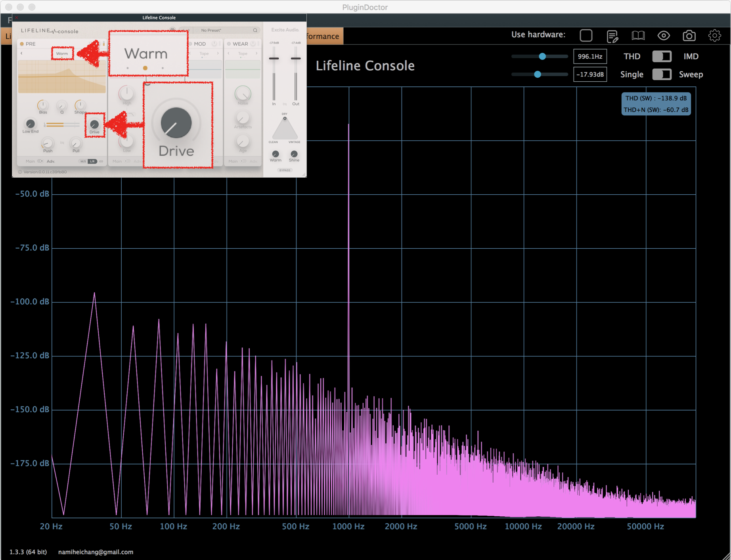Screen dimensions: 731x560
Task: Click the signal level slider handle
Action: 538,74
